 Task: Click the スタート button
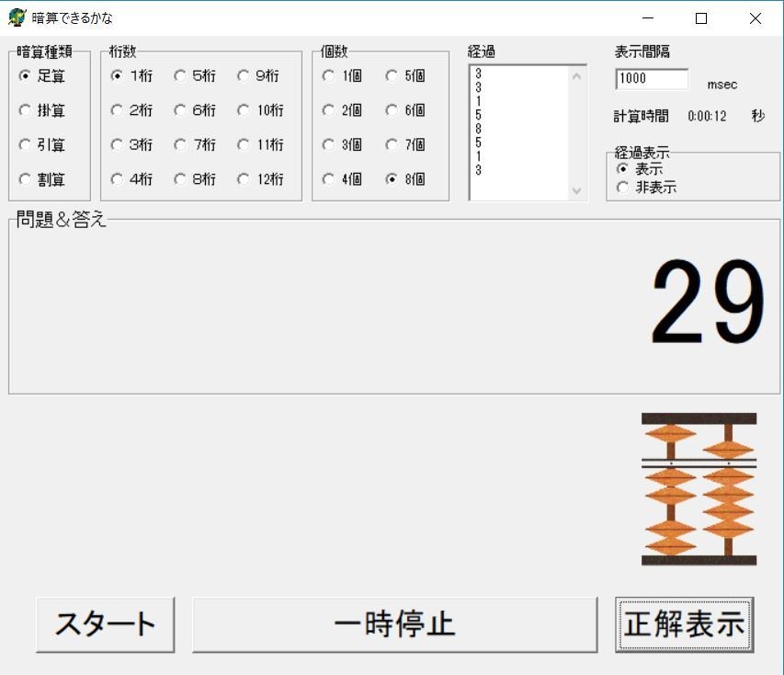click(x=106, y=624)
